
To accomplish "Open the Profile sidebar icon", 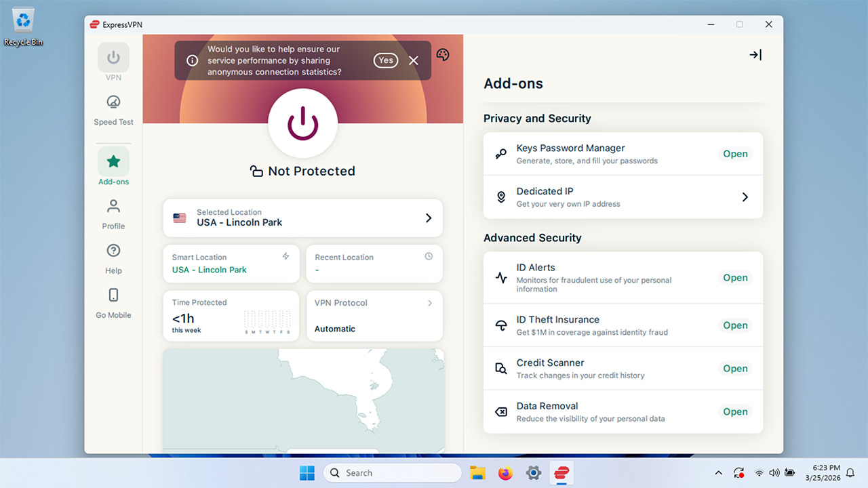I will point(113,207).
